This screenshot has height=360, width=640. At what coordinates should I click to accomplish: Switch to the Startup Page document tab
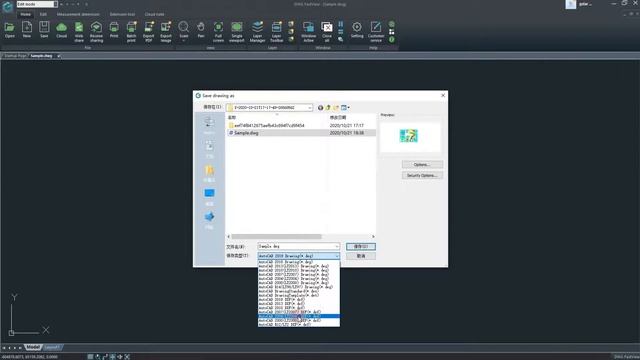[x=15, y=56]
